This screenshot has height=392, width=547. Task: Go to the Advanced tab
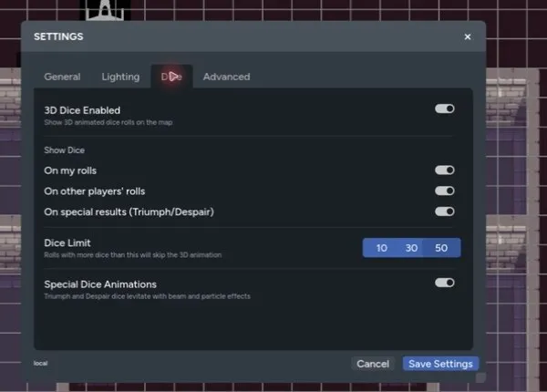(x=226, y=77)
